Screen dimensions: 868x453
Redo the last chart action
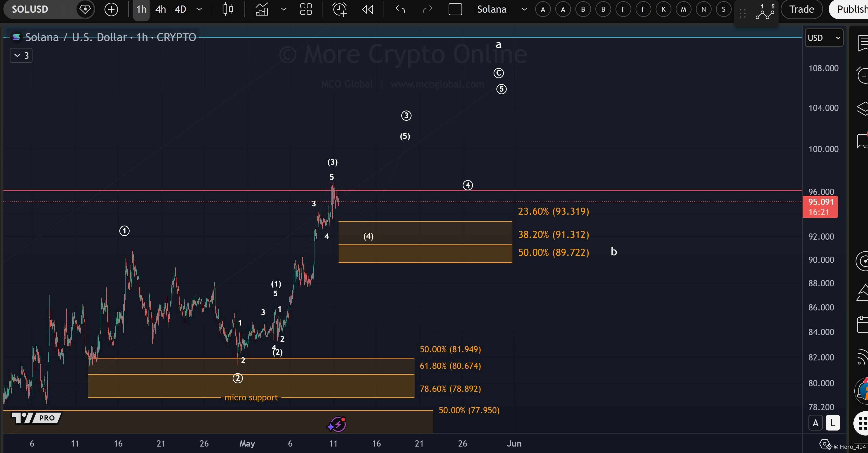click(427, 9)
